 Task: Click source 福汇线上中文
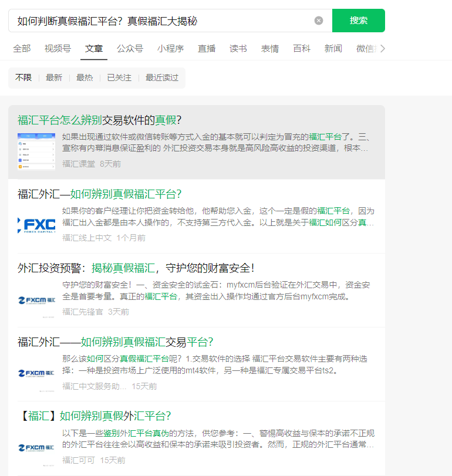87,238
